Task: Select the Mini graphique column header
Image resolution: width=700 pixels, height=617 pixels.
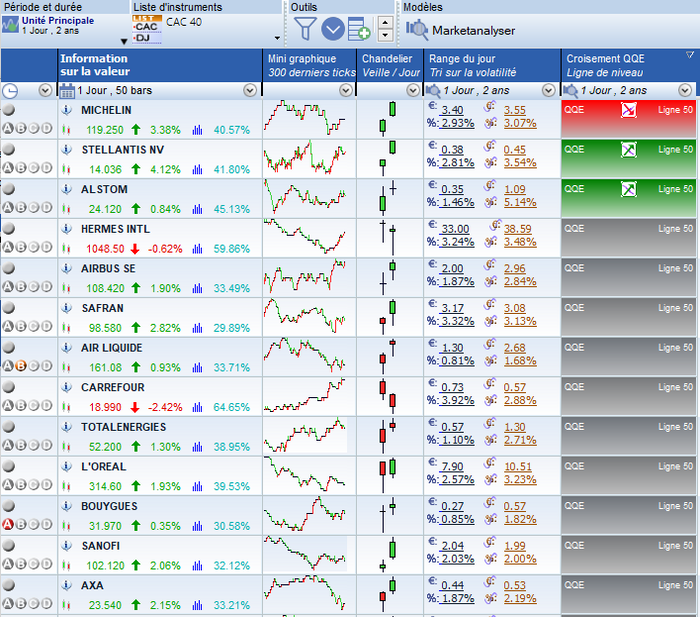Action: (x=309, y=65)
